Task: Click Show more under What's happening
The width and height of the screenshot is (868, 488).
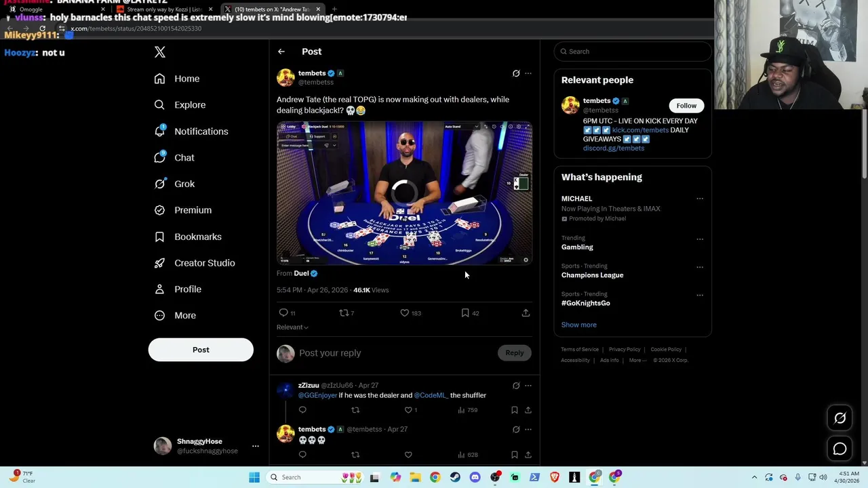Action: pos(578,325)
